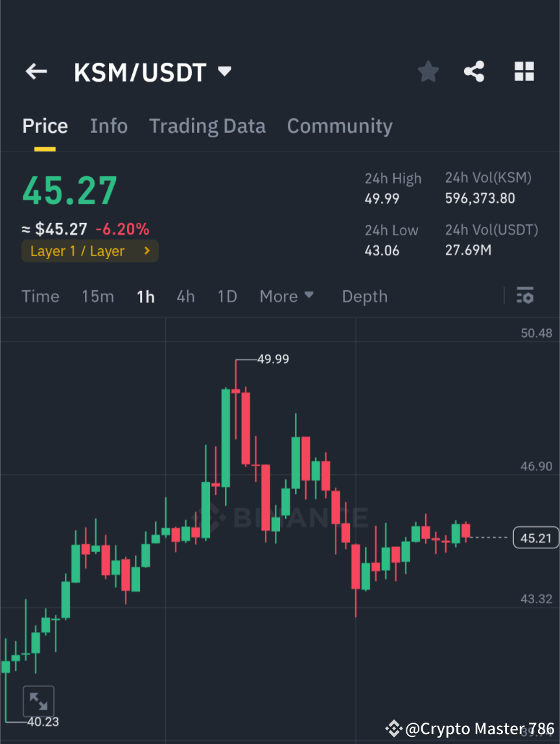Navigate back using the back arrow
This screenshot has height=744, width=560.
click(36, 71)
